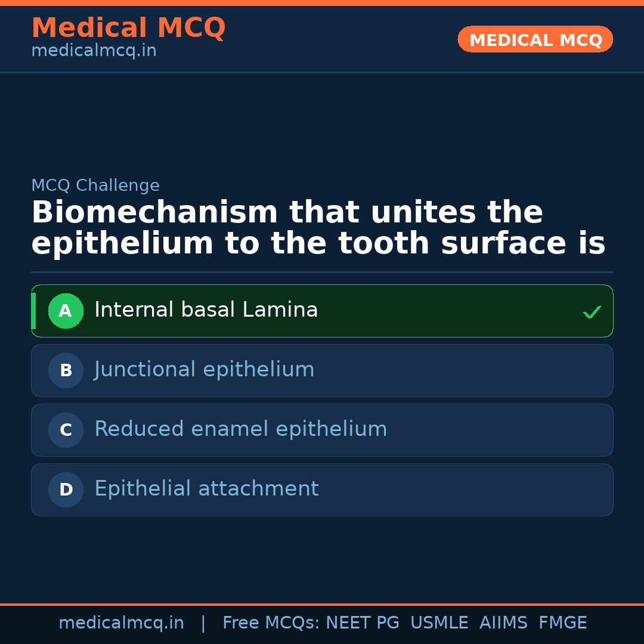Choose the Junctional epithelium option
The image size is (644, 644).
click(204, 370)
